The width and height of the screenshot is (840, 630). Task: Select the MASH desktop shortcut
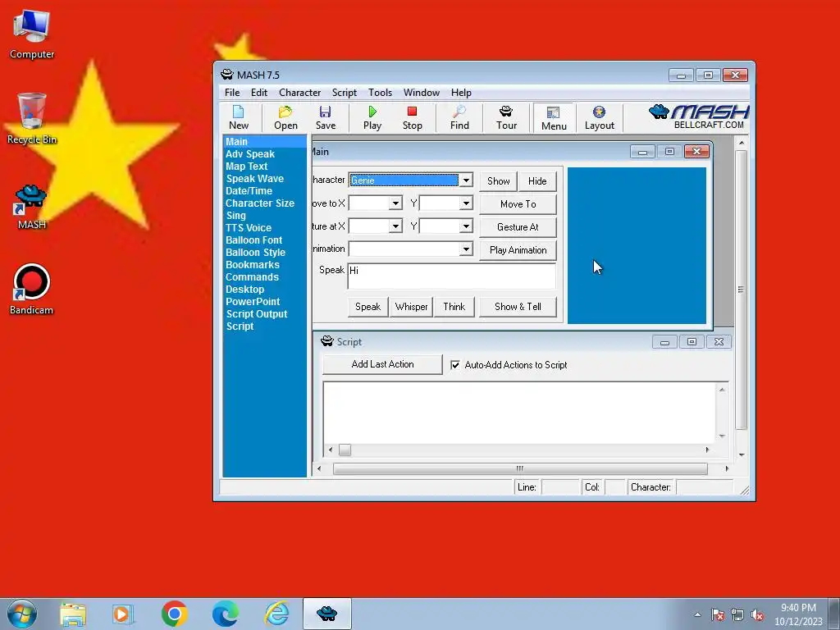(32, 207)
